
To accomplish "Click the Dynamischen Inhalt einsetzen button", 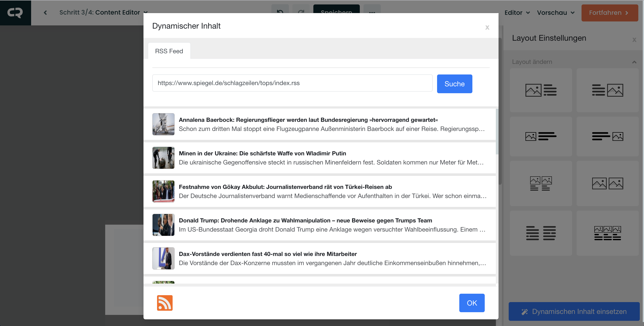I will 574,311.
